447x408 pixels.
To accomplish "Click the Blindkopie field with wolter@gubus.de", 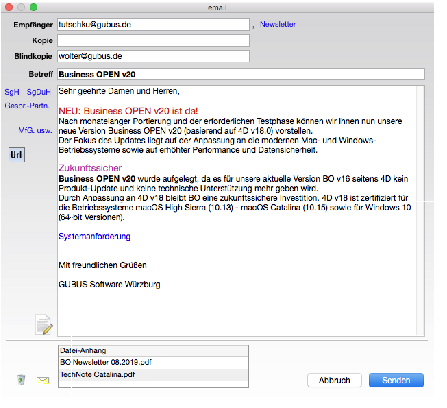I will (153, 56).
